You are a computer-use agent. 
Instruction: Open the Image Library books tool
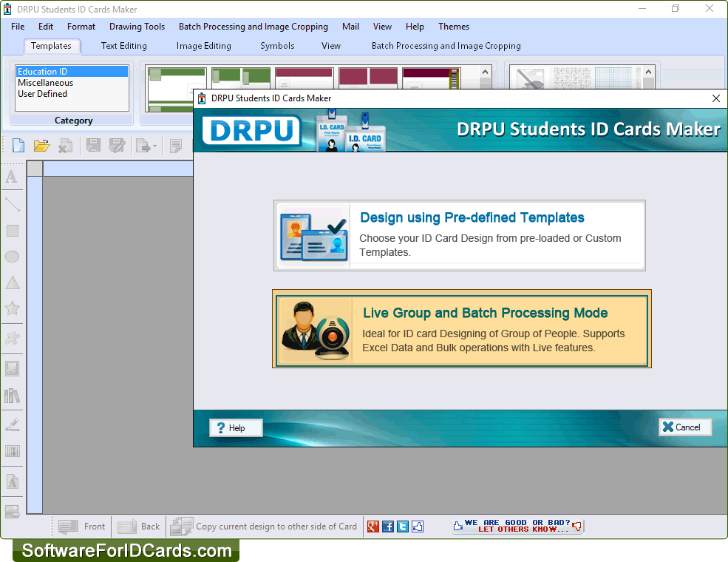click(x=12, y=396)
